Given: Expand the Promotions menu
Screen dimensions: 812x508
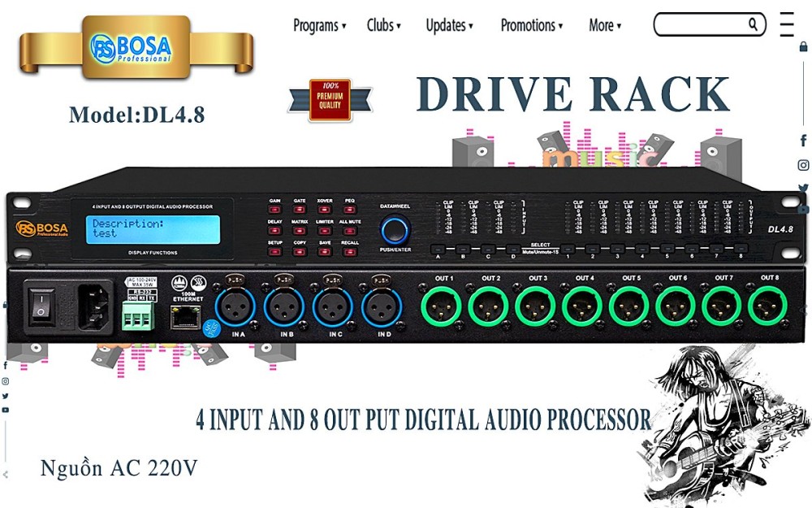Looking at the screenshot, I should point(531,25).
